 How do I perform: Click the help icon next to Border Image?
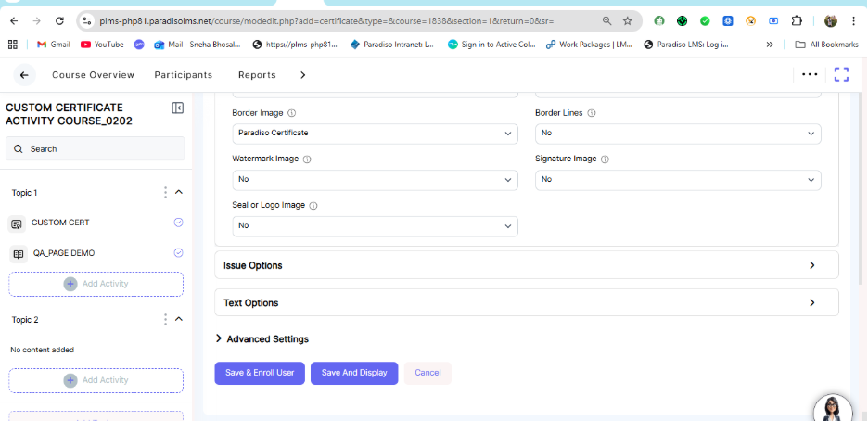click(x=291, y=113)
